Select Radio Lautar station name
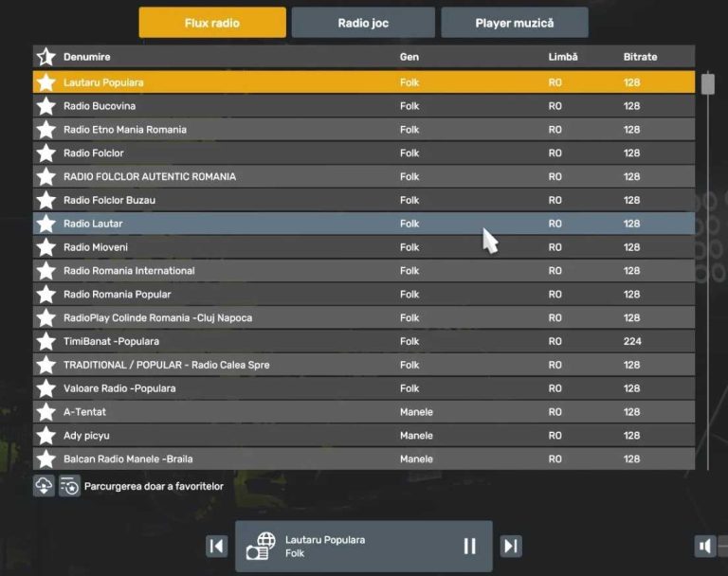Screen dimensions: 728x576 [x=93, y=224]
